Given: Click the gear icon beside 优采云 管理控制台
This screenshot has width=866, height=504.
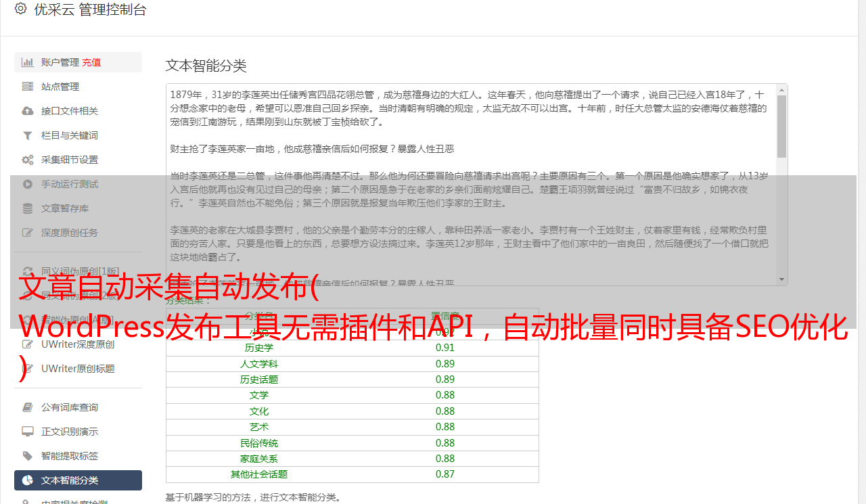Looking at the screenshot, I should (20, 9).
